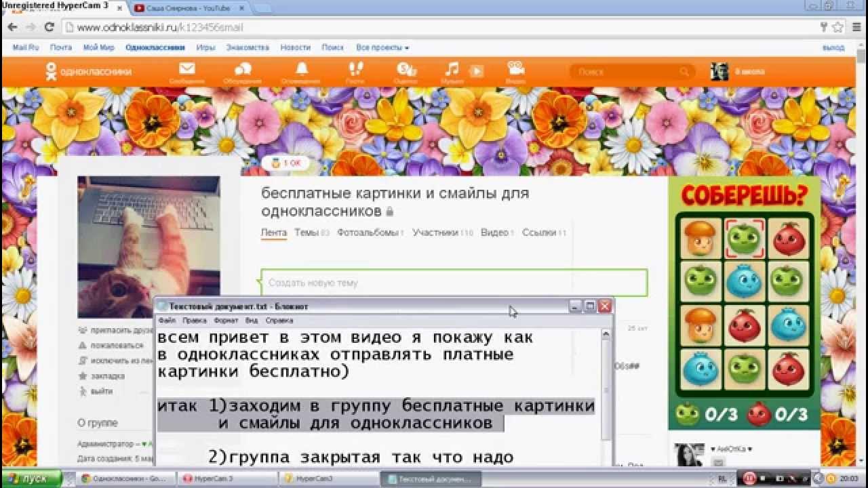
Task: Click the HyperCam pause recording button in taskbar
Action: (x=751, y=478)
